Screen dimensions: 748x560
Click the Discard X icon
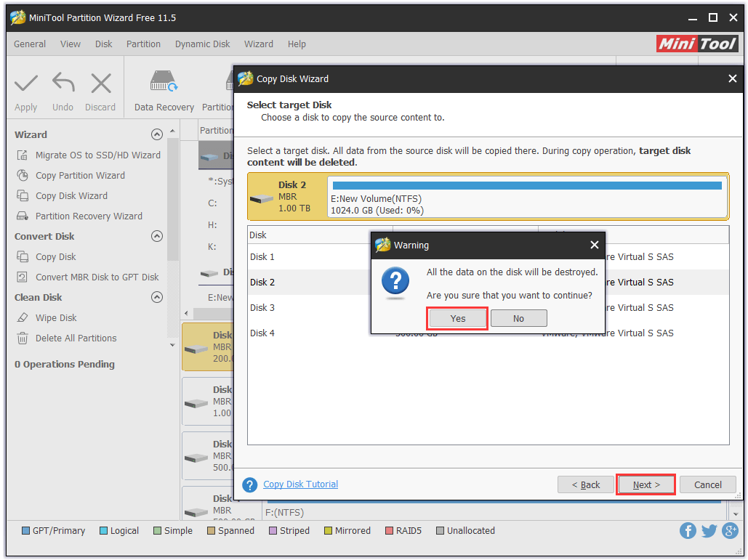100,83
